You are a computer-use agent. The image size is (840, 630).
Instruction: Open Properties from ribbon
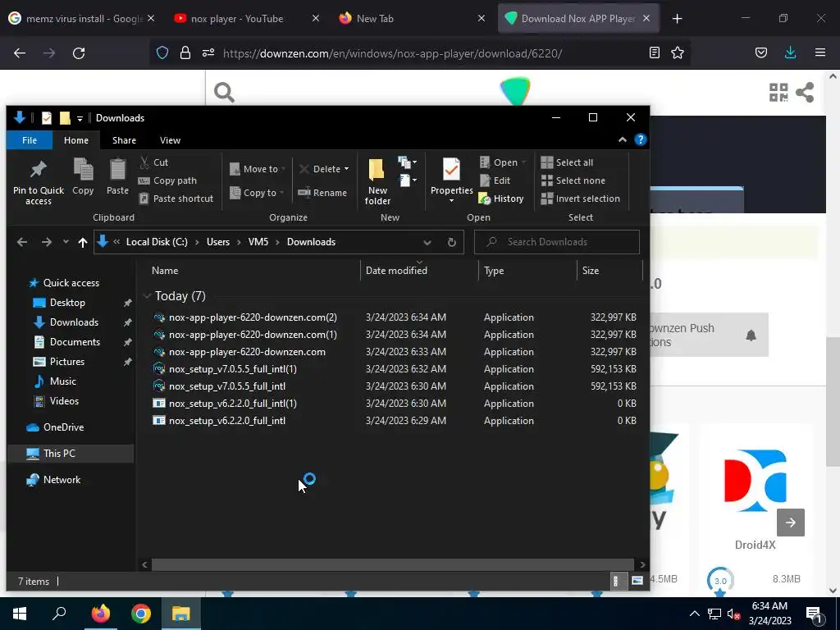452,181
